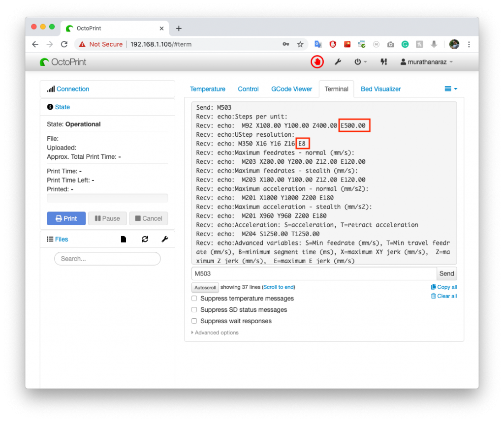This screenshot has width=504, height=422.
Task: Click the terminal command input field
Action: [314, 273]
